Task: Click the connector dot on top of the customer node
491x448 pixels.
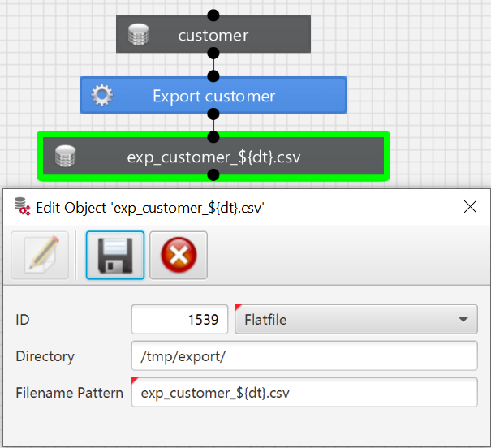Action: pyautogui.click(x=213, y=15)
